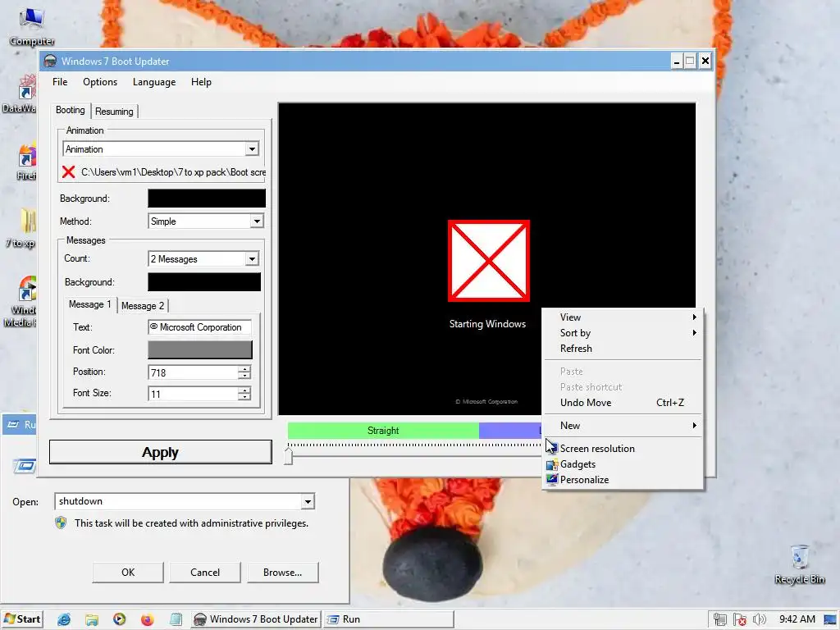Click Refresh in the context menu

[623, 348]
